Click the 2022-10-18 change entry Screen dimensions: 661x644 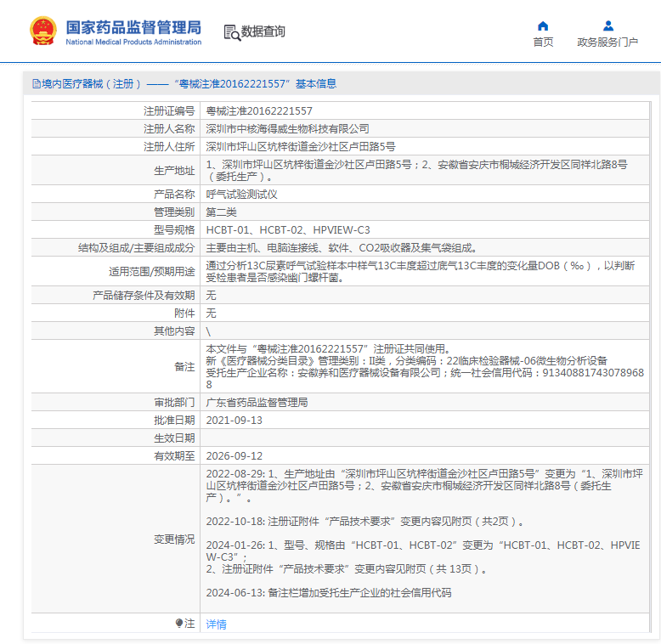click(x=364, y=522)
